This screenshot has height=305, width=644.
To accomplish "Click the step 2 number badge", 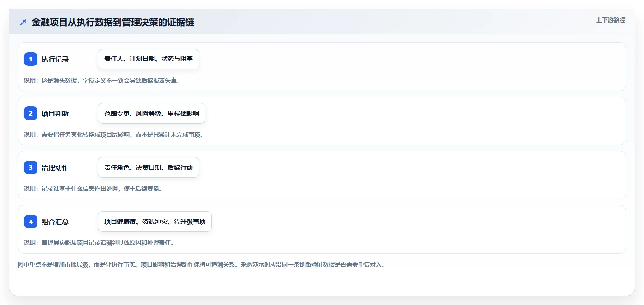I will (x=31, y=113).
